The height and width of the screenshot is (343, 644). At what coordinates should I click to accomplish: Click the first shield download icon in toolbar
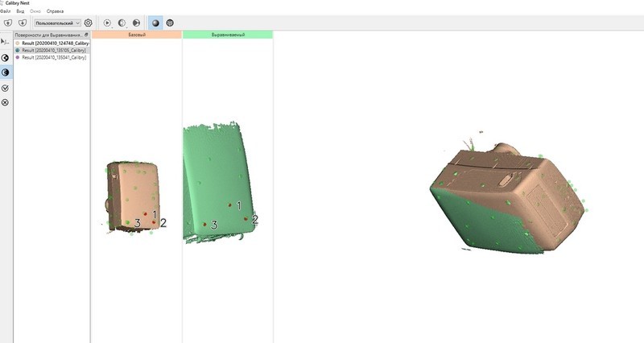click(x=8, y=23)
